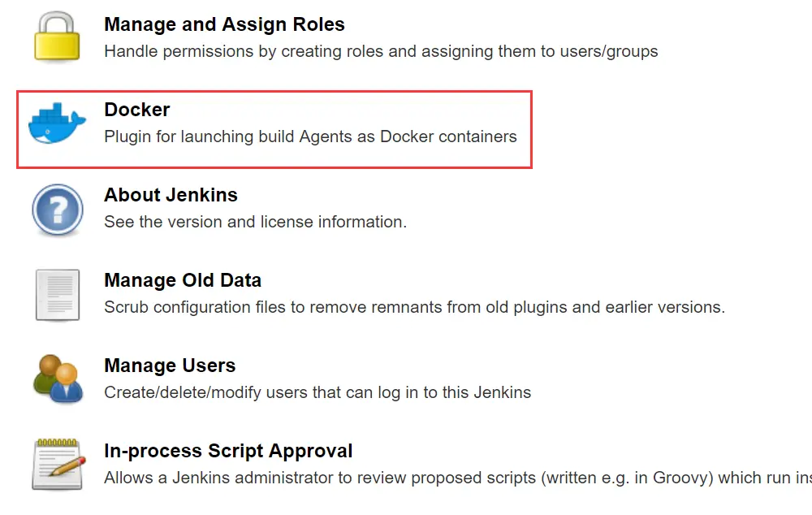Click the two-person Manage Users icon

point(57,379)
